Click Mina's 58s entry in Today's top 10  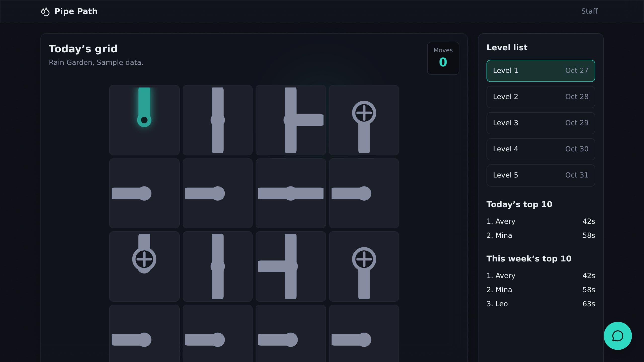tap(541, 235)
